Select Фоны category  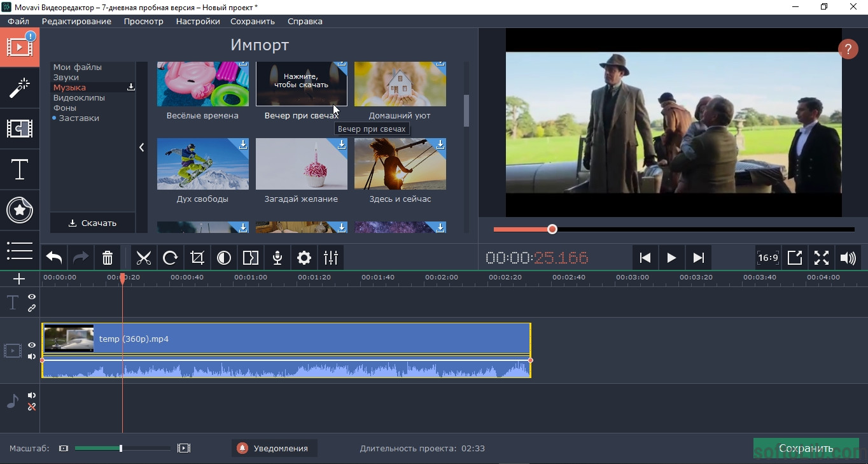[66, 108]
